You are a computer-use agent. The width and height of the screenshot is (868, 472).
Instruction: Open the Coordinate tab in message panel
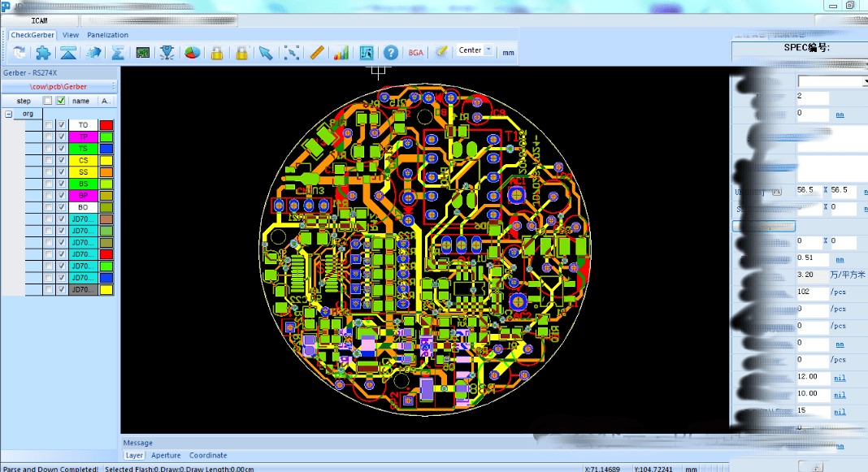tap(208, 456)
